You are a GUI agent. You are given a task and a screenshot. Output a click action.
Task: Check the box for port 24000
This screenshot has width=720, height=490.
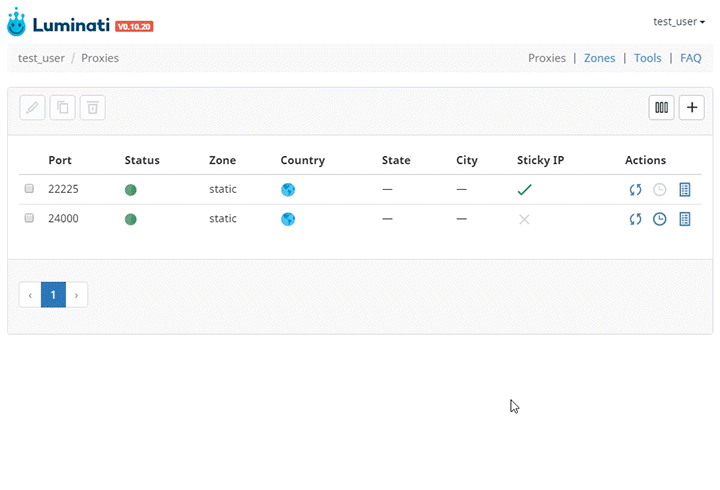click(x=29, y=218)
